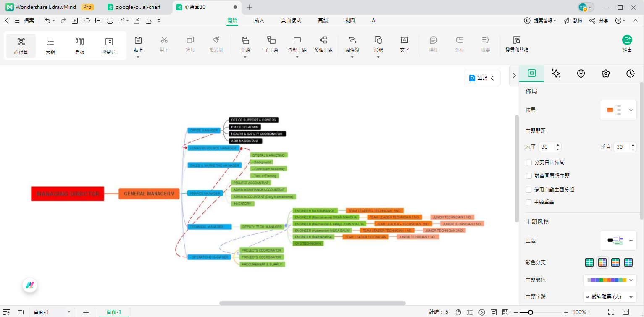Click the Subtopic (子主題) icon
This screenshot has width=644, height=317.
271,40
